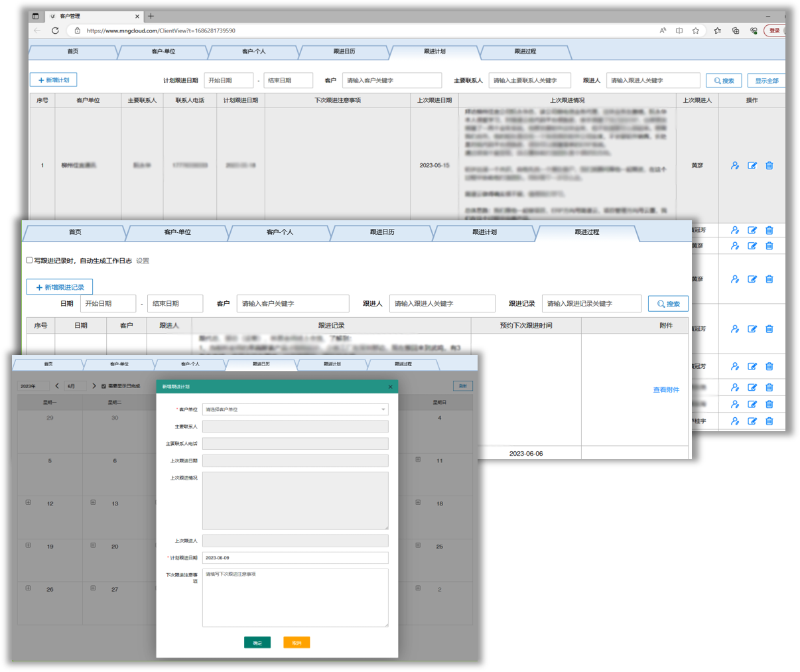
Task: Open the 客户-个人 tab in the middle window
Action: pyautogui.click(x=279, y=232)
